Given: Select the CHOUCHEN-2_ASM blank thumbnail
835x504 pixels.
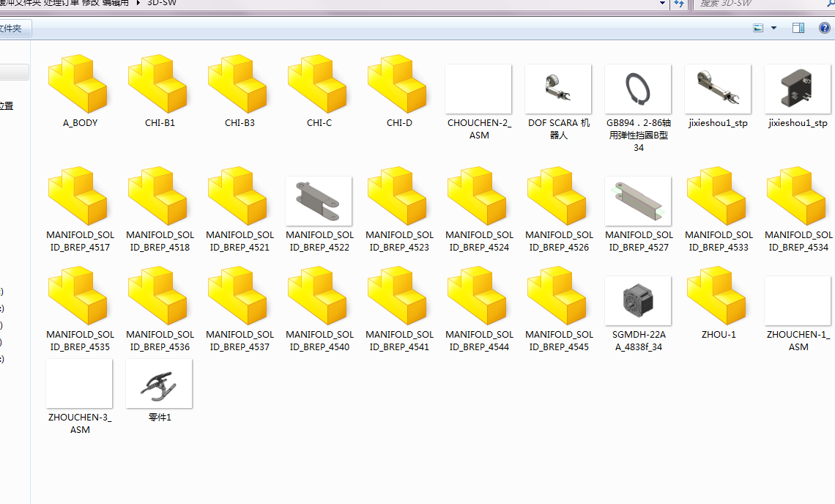Looking at the screenshot, I should 478,89.
